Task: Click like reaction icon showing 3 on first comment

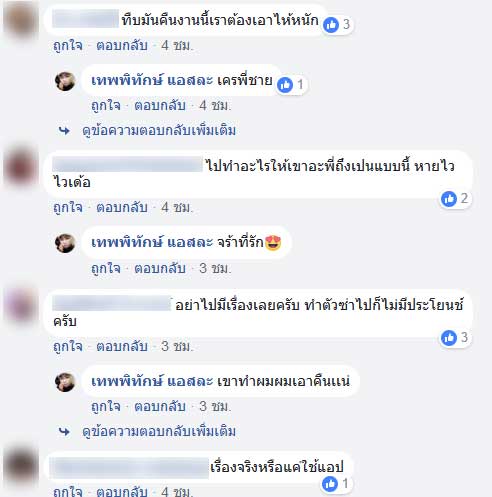Action: pyautogui.click(x=331, y=24)
